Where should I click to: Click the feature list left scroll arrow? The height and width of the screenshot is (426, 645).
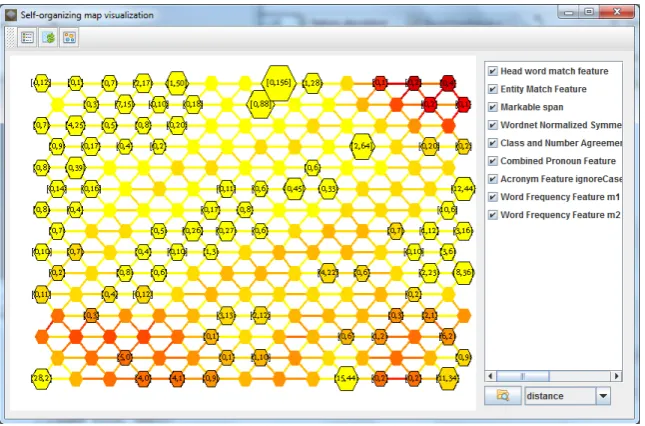(x=490, y=376)
